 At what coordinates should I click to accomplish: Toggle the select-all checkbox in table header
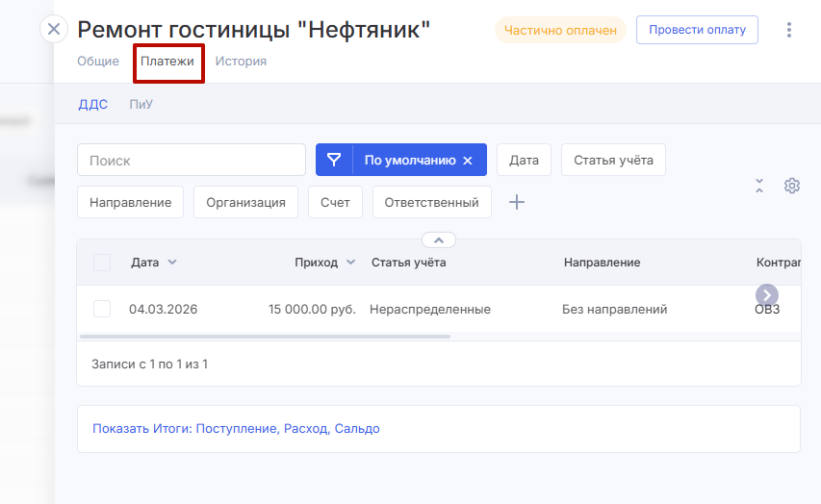(102, 263)
